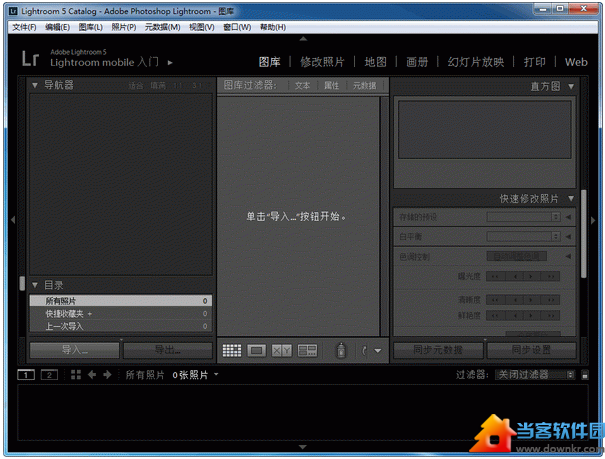Click the second window button labeled 2
The height and width of the screenshot is (459, 605).
coord(49,375)
